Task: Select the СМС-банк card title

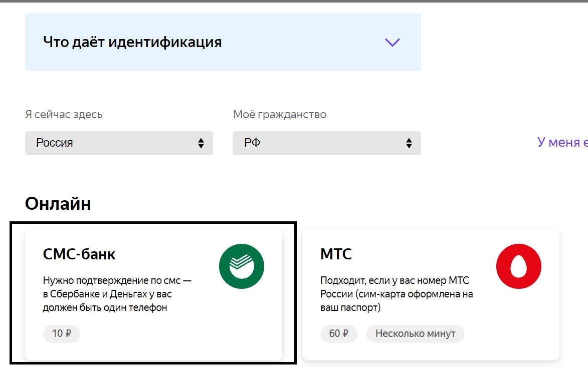Action: [x=79, y=254]
